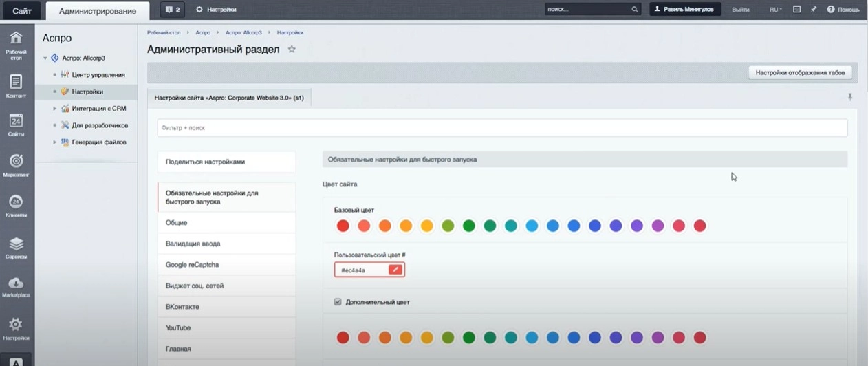
Task: Open the Google reCaptcha settings section
Action: click(226, 265)
